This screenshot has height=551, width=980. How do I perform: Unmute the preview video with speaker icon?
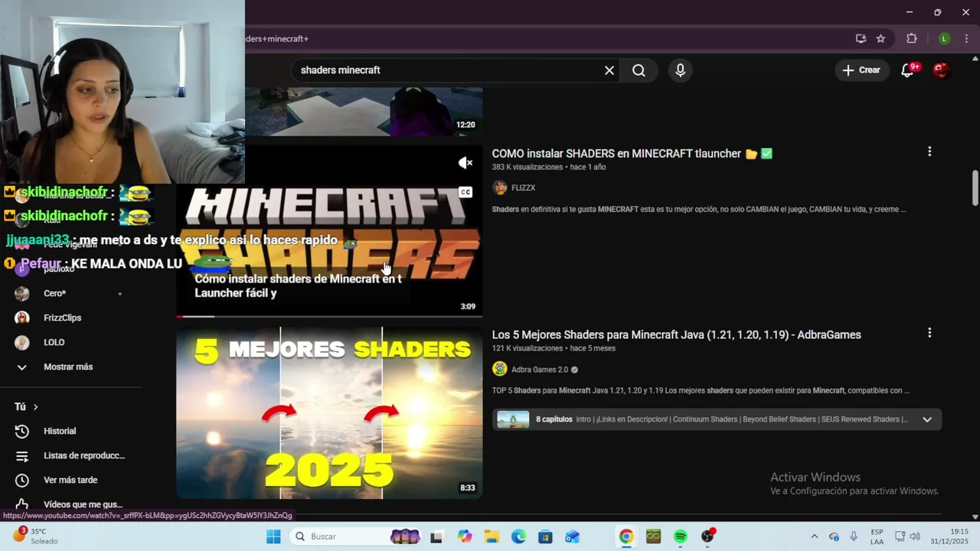(x=465, y=163)
